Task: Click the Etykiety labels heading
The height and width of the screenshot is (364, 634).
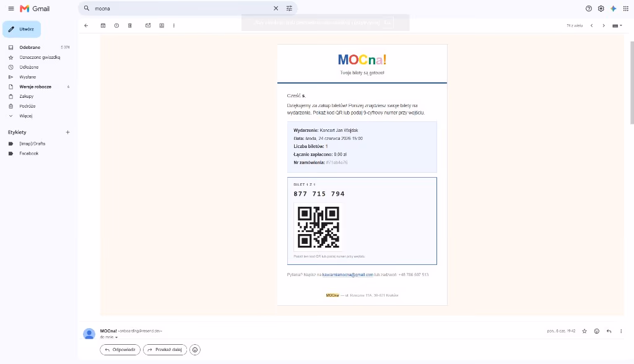Action: coord(17,132)
